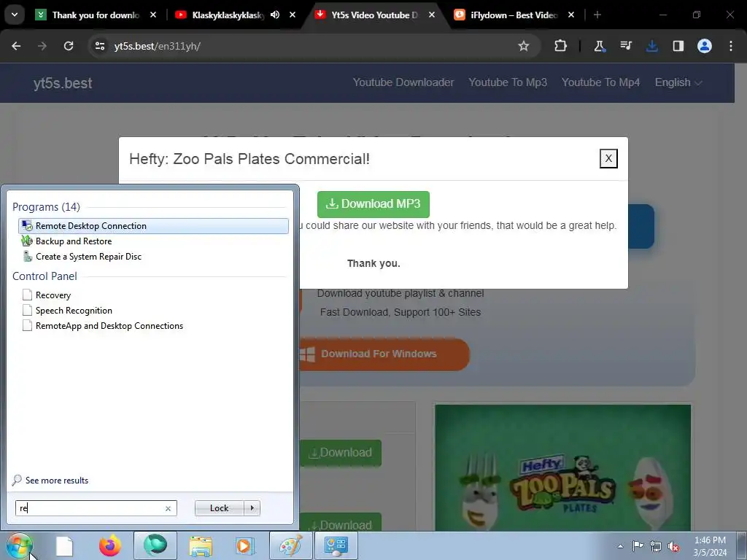Open Action Center flag tray icon

[x=638, y=546]
